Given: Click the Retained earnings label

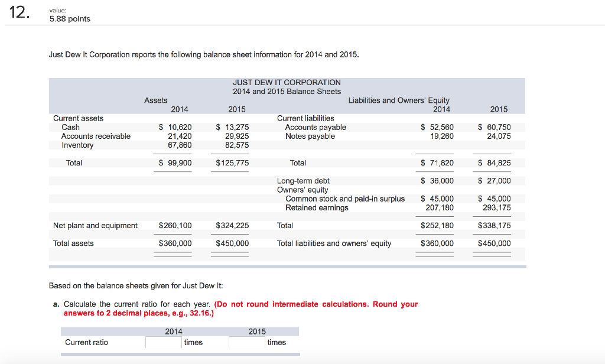Looking at the screenshot, I should coord(317,207).
